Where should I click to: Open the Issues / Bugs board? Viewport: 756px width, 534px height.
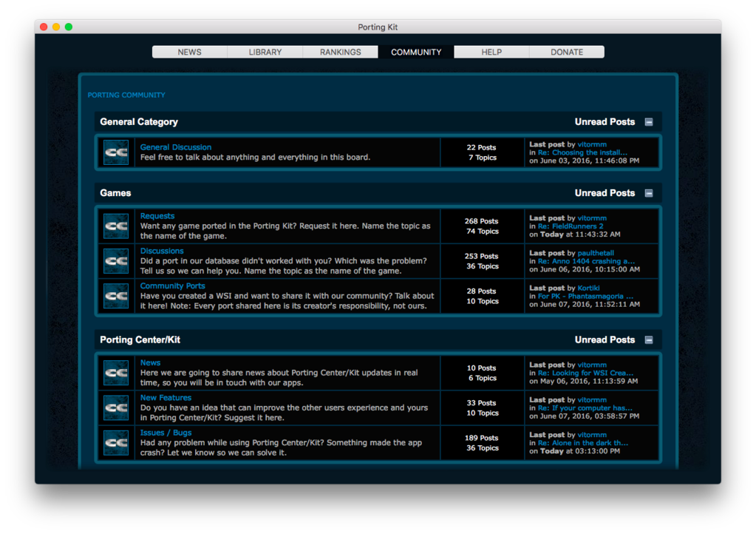click(166, 433)
